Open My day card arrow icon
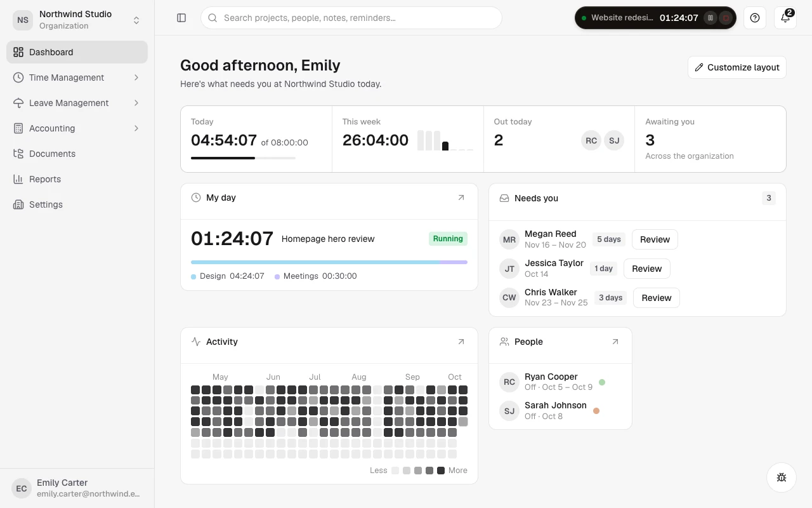The image size is (812, 508). [x=461, y=197]
